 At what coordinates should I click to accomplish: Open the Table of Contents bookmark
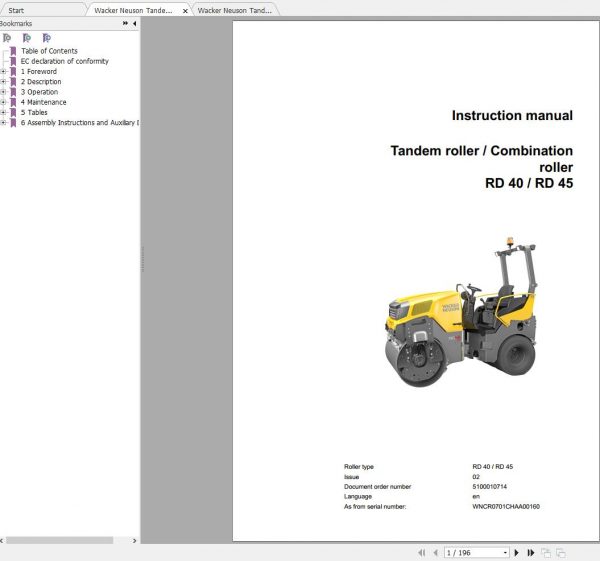click(x=49, y=51)
